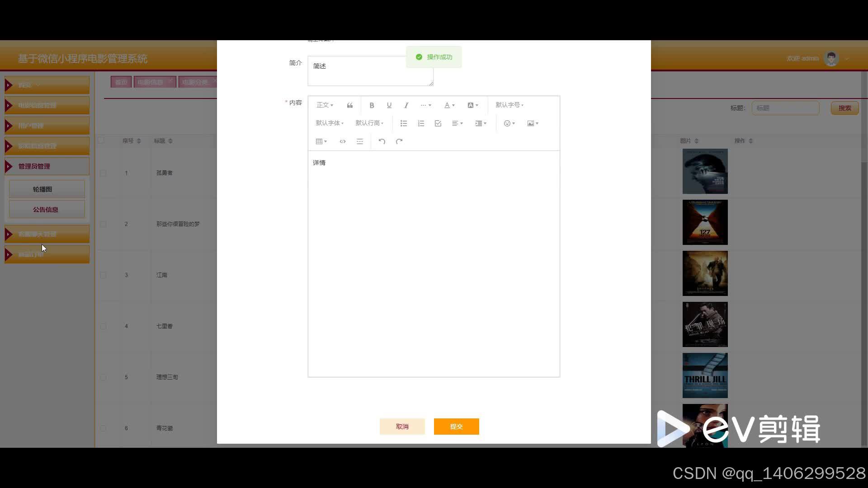
Task: Toggle bold formatting in editor
Action: [x=372, y=105]
